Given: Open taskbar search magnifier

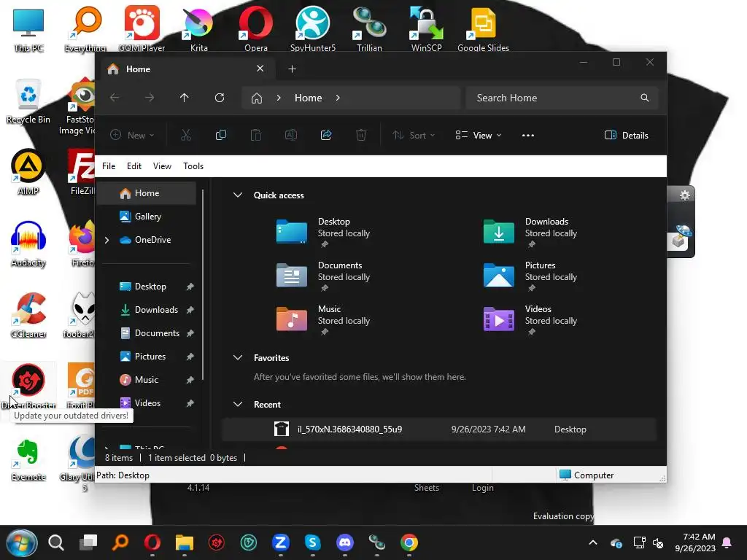Looking at the screenshot, I should [x=56, y=542].
